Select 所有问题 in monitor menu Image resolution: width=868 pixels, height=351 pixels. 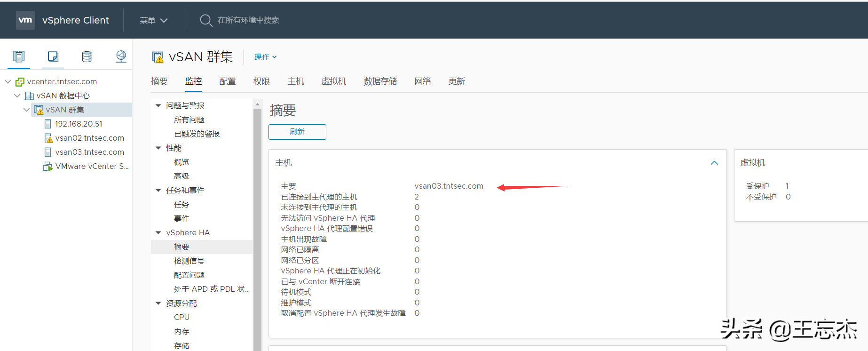(189, 120)
